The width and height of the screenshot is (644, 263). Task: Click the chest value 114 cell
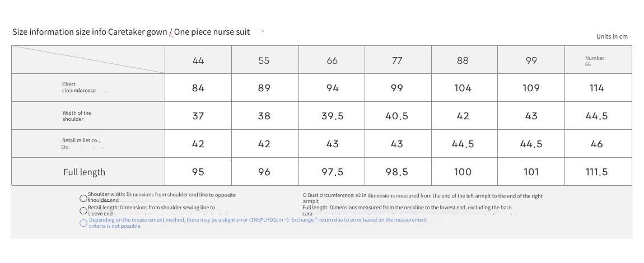point(598,88)
